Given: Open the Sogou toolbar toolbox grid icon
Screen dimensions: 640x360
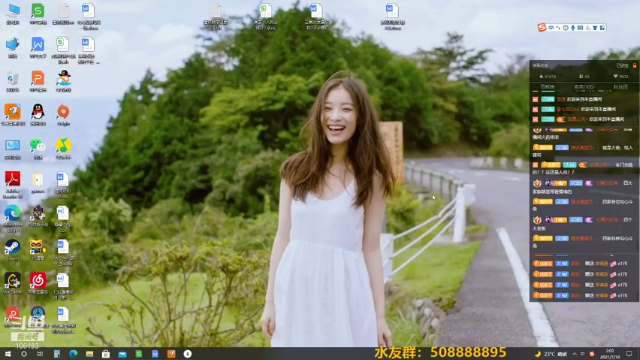Looking at the screenshot, I should tap(602, 28).
